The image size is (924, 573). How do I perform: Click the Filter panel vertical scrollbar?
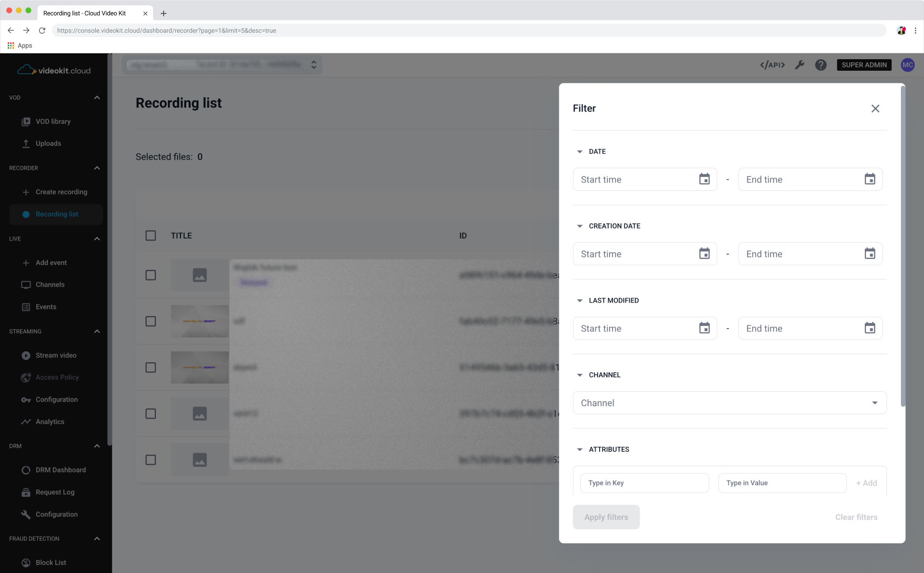pos(903,247)
